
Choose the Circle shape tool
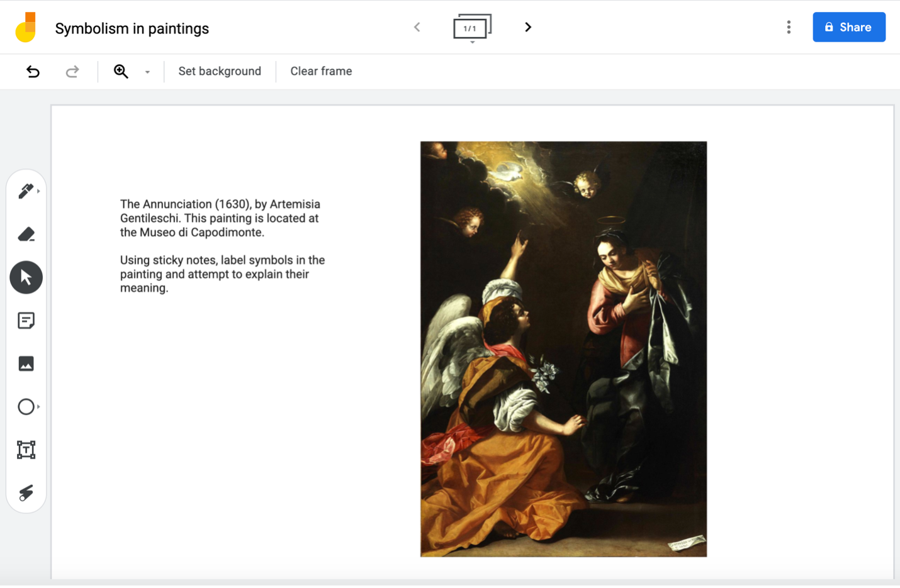click(26, 407)
